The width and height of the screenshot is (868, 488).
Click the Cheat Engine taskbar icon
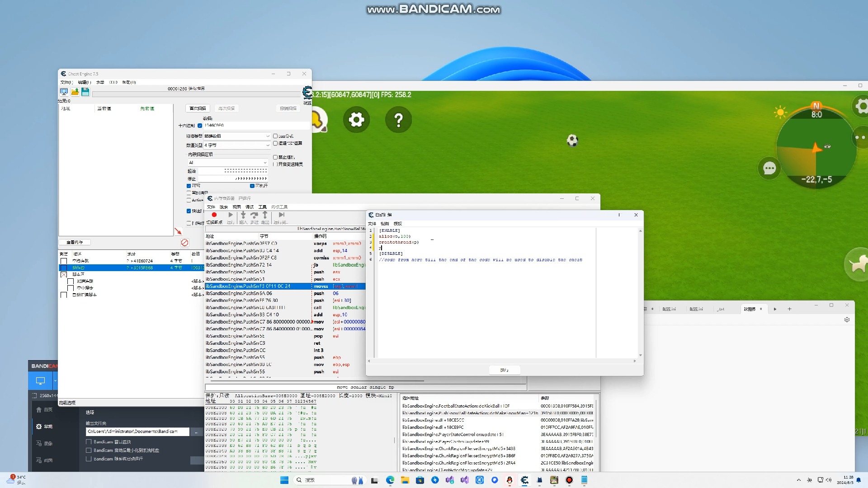524,480
